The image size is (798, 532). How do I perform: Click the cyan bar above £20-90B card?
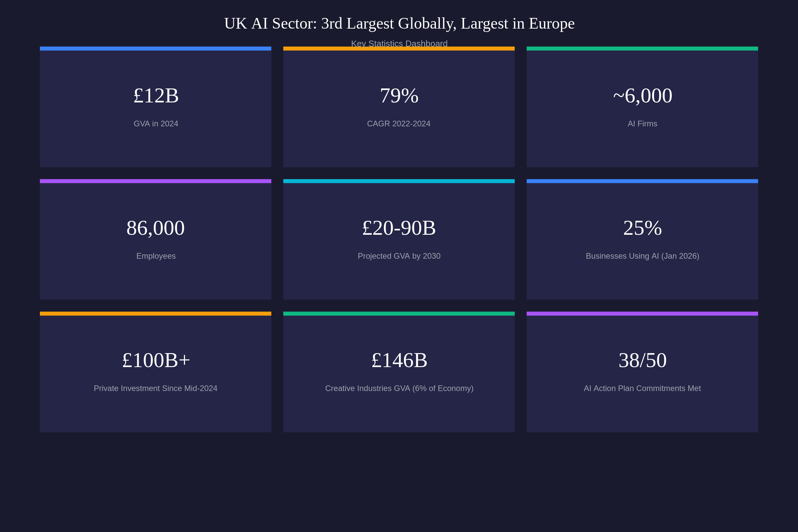[x=399, y=181]
